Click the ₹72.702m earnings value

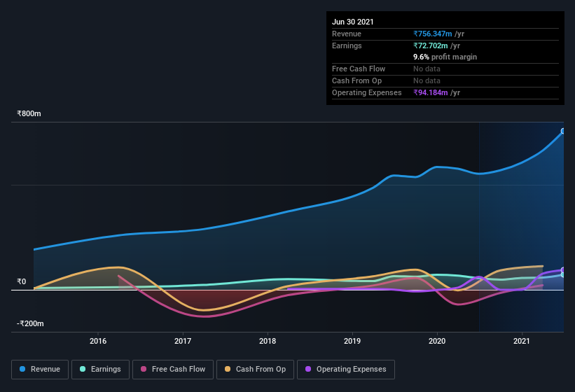(431, 45)
